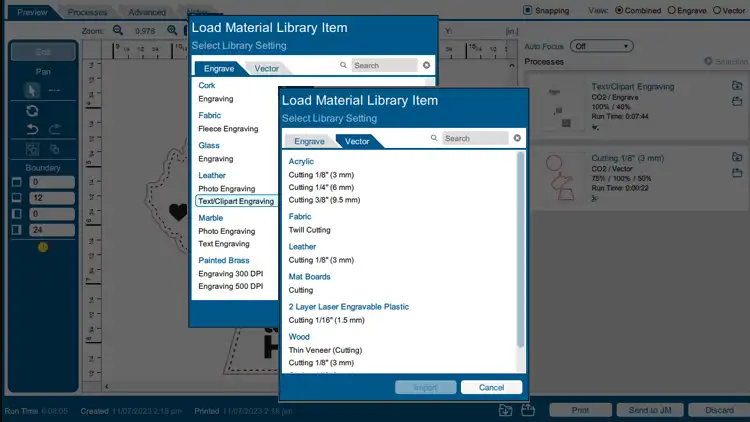The width and height of the screenshot is (750, 422).
Task: Save Cutting 1/8" process settings to library
Action: pos(736,172)
